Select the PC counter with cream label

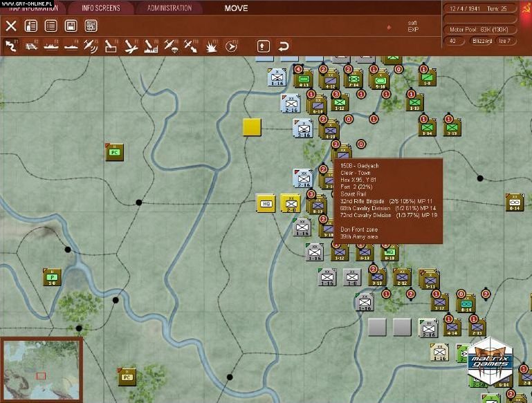pyautogui.click(x=127, y=377)
